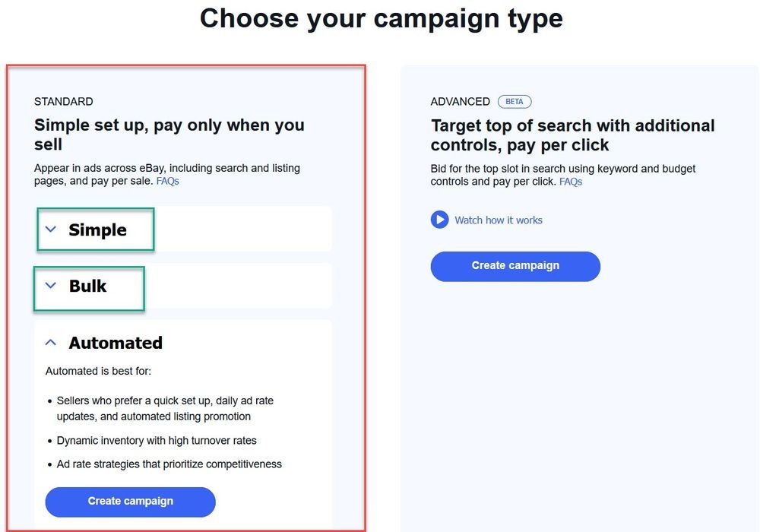Screen dimensions: 760x532
Task: Click the Choose your campaign type heading
Action: [381, 18]
